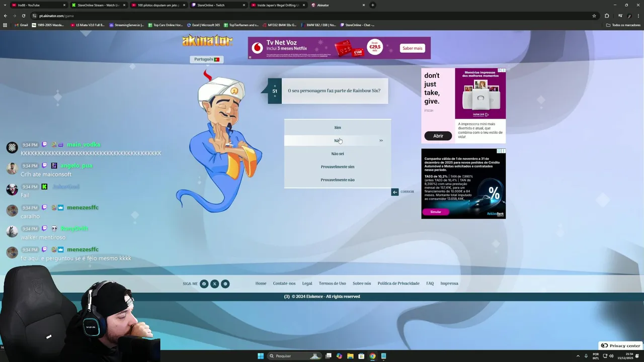Open Termos de Uso footer link
This screenshot has height=362, width=644.
[332, 284]
